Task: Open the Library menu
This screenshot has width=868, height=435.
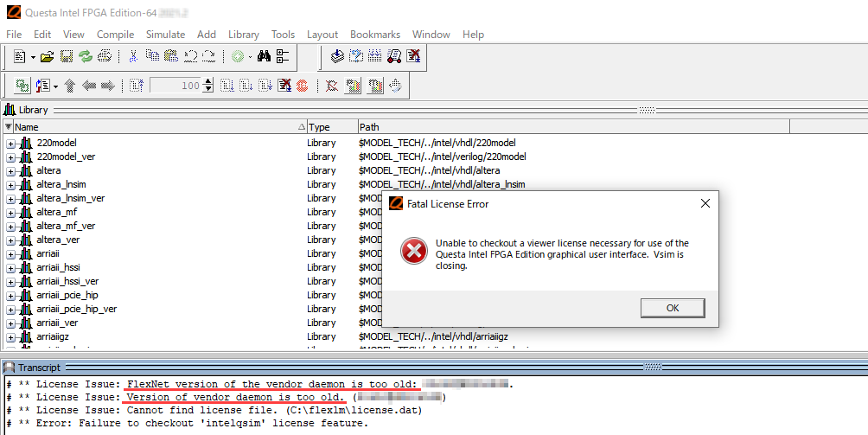Action: click(x=244, y=35)
